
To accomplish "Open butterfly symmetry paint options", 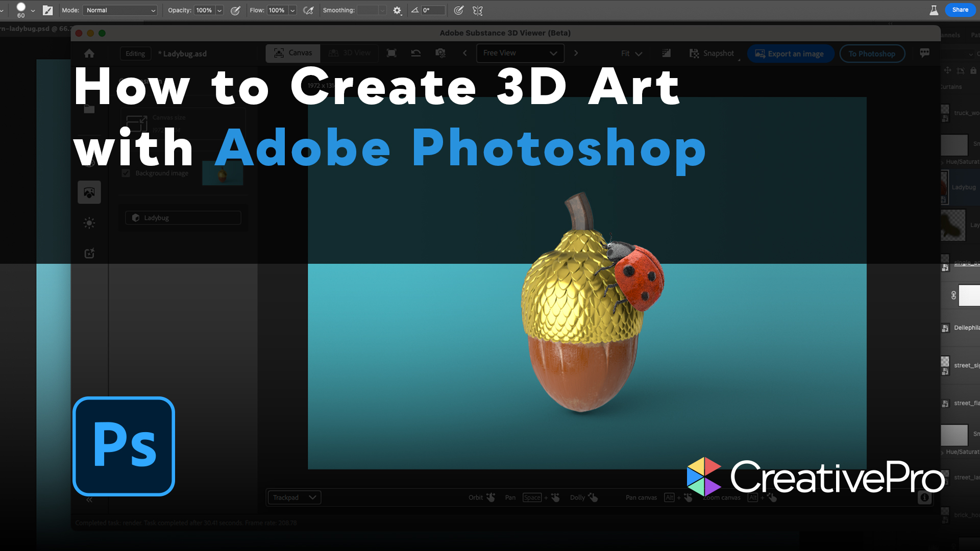I will [x=478, y=10].
